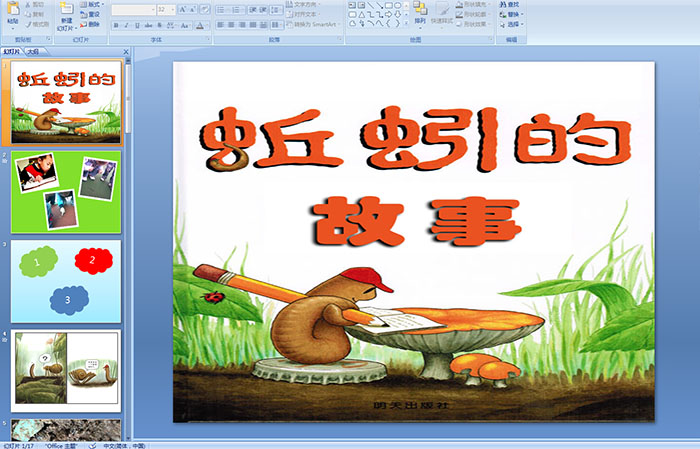Justify the paragraph text
This screenshot has height=449, width=700.
point(253,25)
